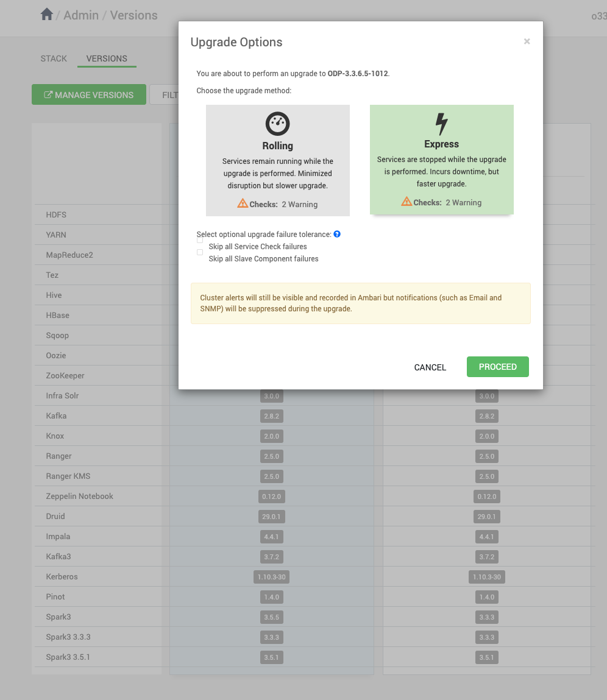Close the Upgrade Options dialog
This screenshot has width=607, height=700.
pyautogui.click(x=527, y=41)
